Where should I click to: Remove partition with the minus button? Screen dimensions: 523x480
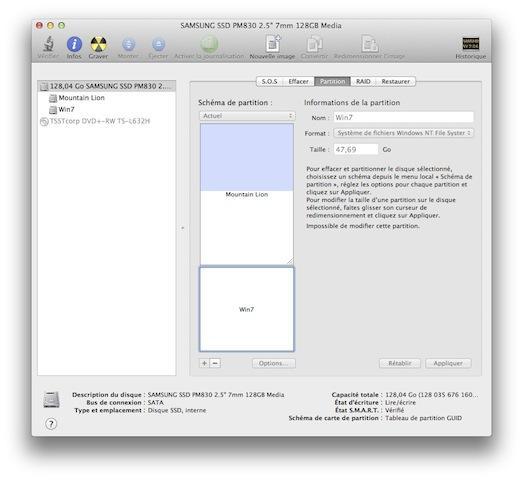pos(215,363)
